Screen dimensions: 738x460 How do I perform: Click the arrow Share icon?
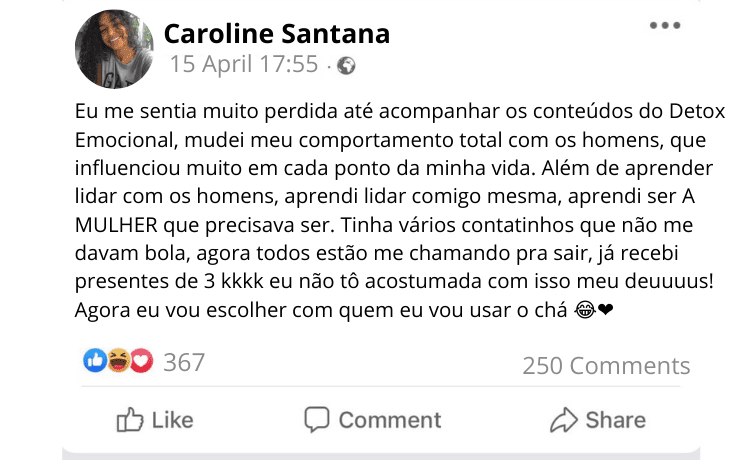coord(563,420)
